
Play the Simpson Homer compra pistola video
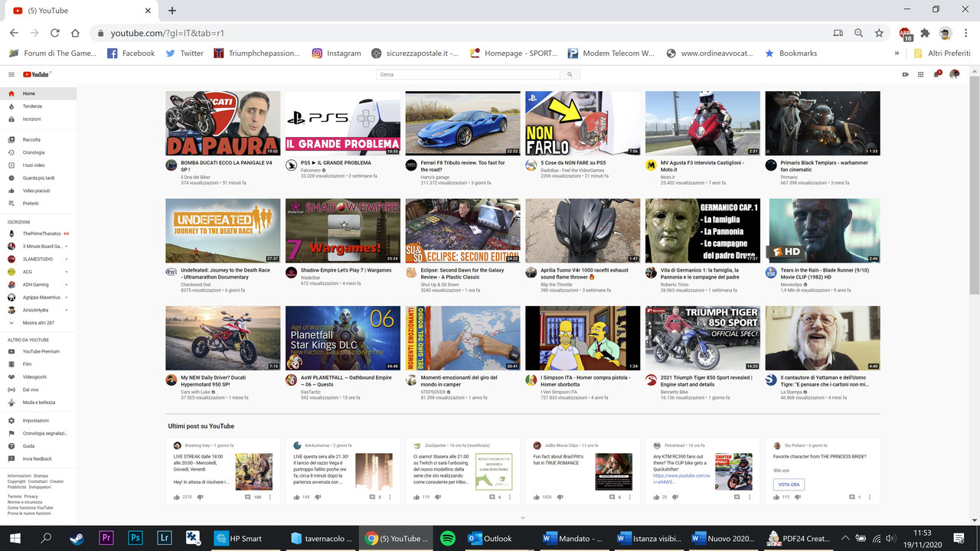click(583, 338)
